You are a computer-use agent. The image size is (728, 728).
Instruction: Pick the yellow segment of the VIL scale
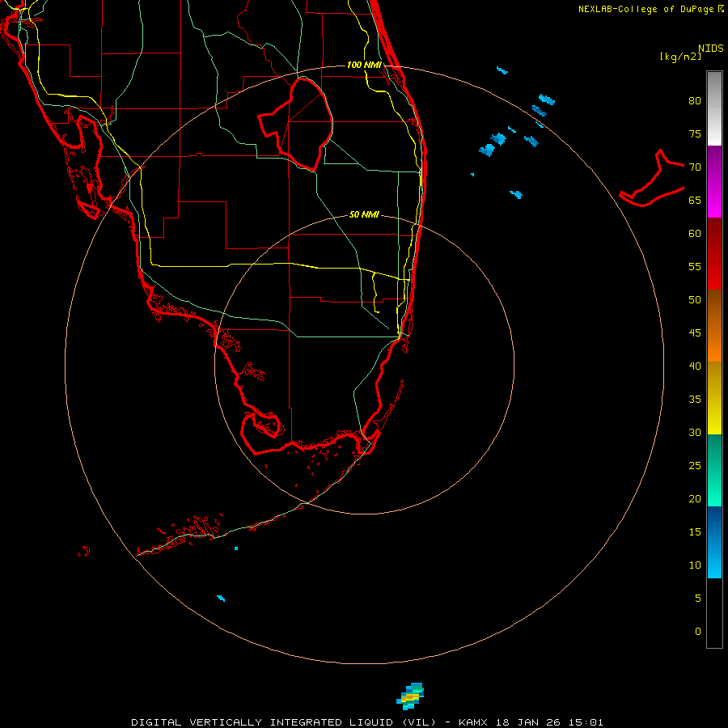pos(714,398)
